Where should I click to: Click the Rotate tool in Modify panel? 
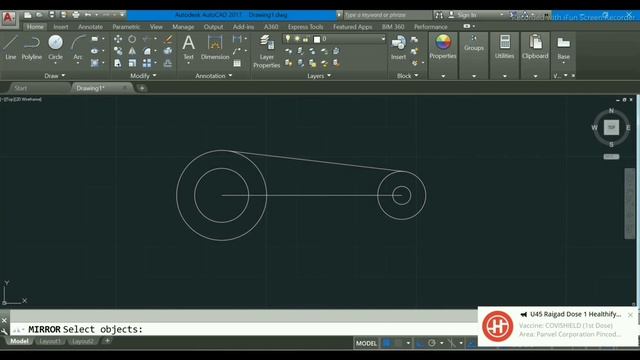132,39
